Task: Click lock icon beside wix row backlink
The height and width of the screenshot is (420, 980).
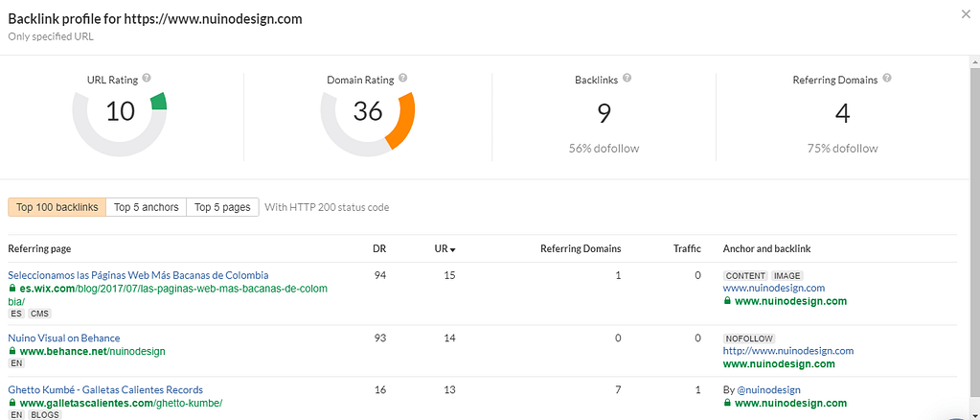Action: click(727, 301)
